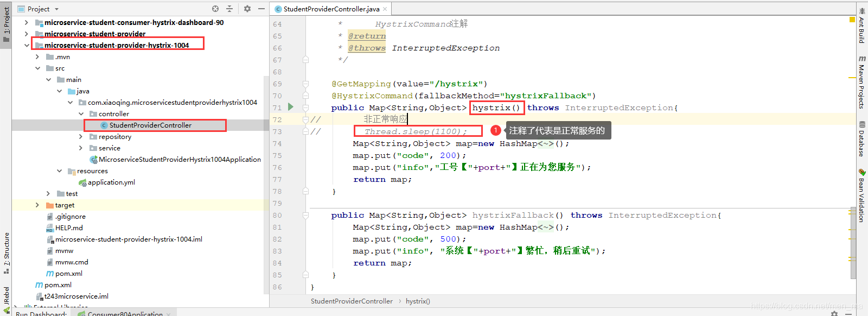Toggle the 1: Project tool window button
The width and height of the screenshot is (868, 316).
tap(6, 24)
